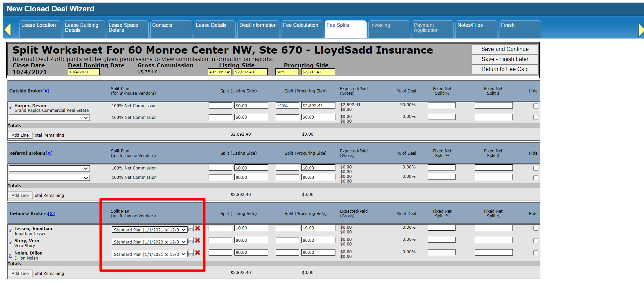Click red delete X beside Dillon Nolan's plan

coord(198,253)
